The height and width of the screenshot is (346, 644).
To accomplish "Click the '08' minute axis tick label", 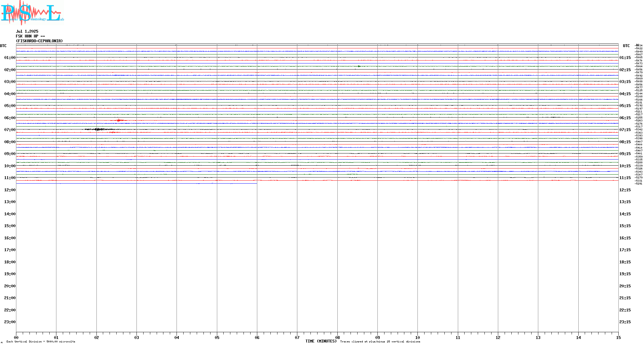I will (x=337, y=337).
